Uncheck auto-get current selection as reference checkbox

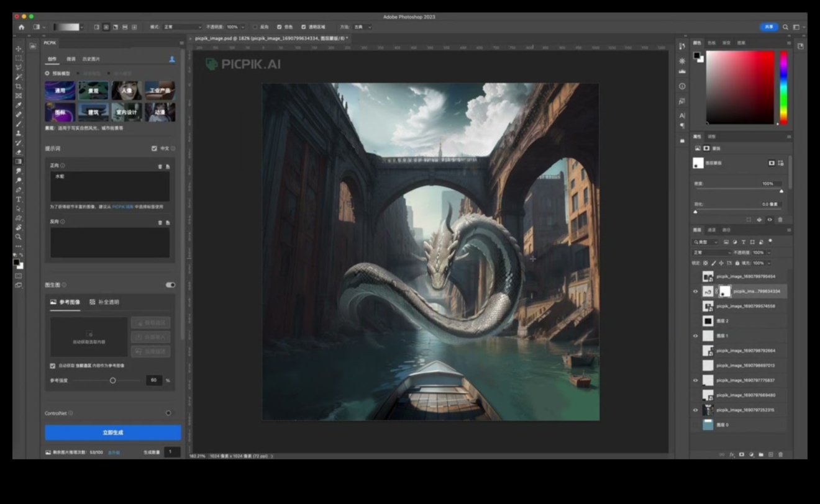click(x=52, y=366)
